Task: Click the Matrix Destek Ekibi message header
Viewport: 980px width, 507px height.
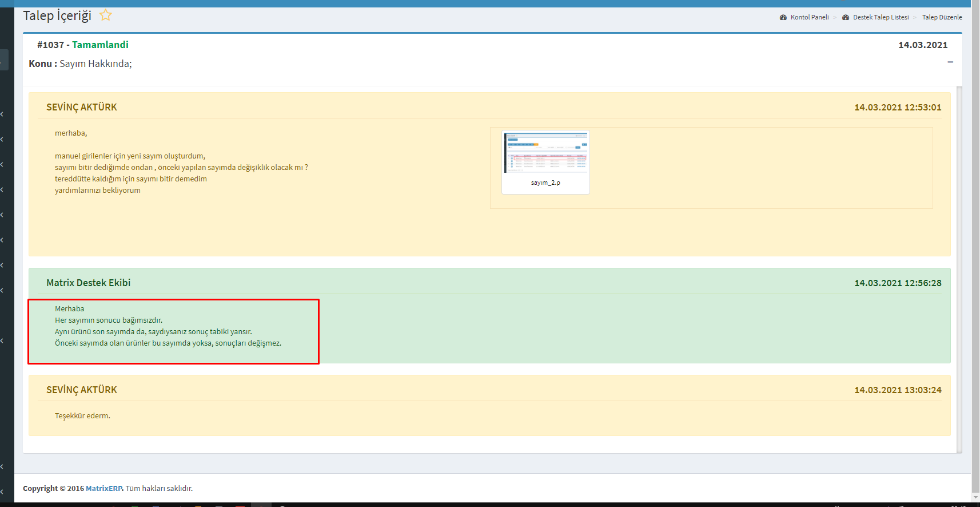Action: click(x=89, y=283)
